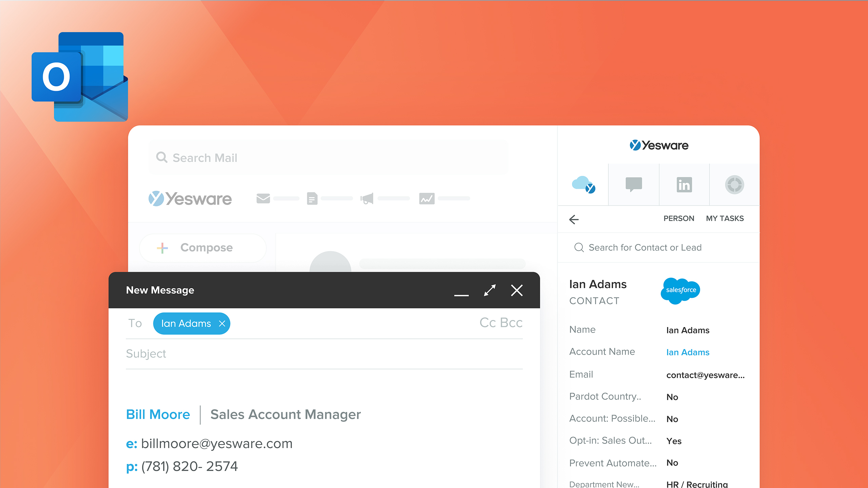Select the LinkedIn tab in sidebar
This screenshot has width=868, height=488.
684,185
